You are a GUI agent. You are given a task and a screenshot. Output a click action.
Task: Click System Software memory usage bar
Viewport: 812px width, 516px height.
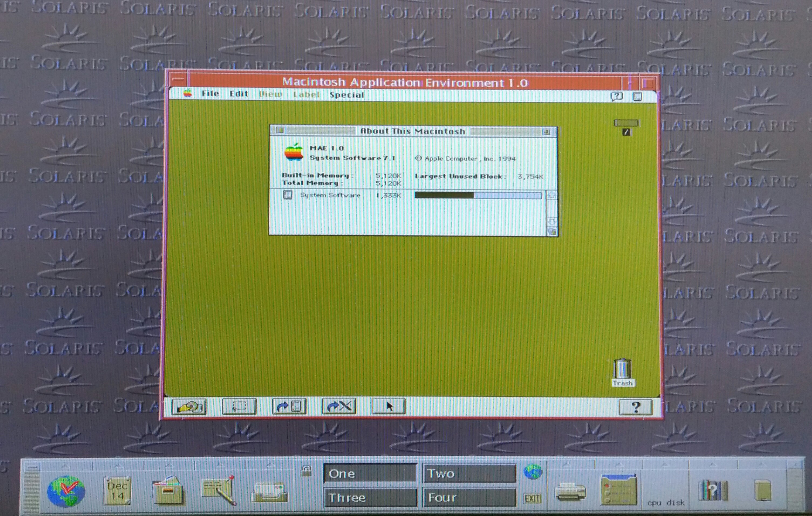tap(478, 195)
